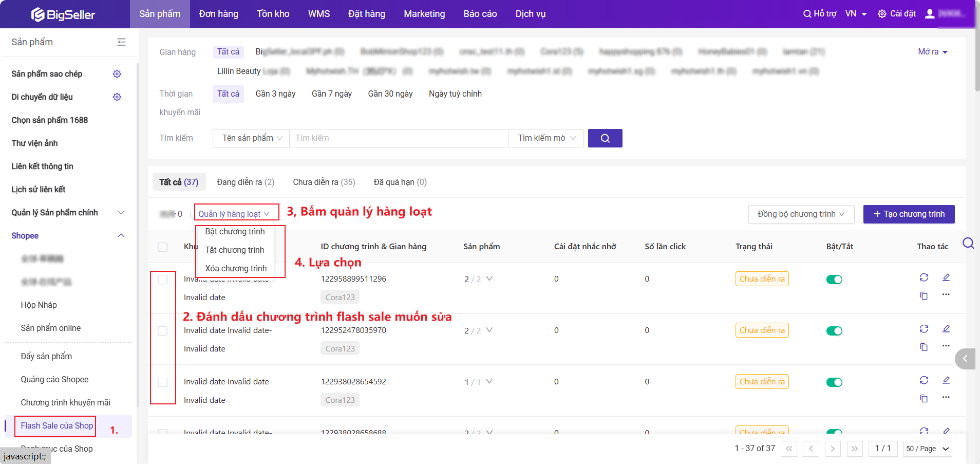Click copy icon for program 122938028654592
Viewport: 980px width, 464px height.
(x=924, y=398)
